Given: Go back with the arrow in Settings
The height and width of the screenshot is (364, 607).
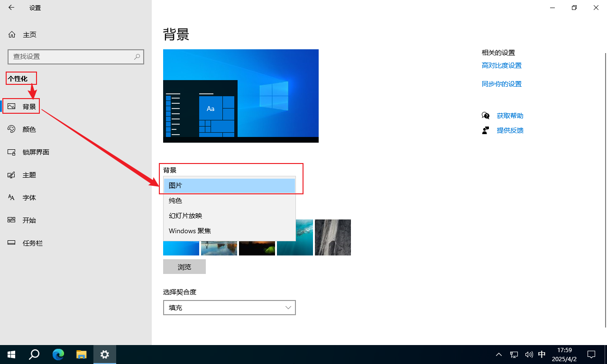Looking at the screenshot, I should click(11, 8).
